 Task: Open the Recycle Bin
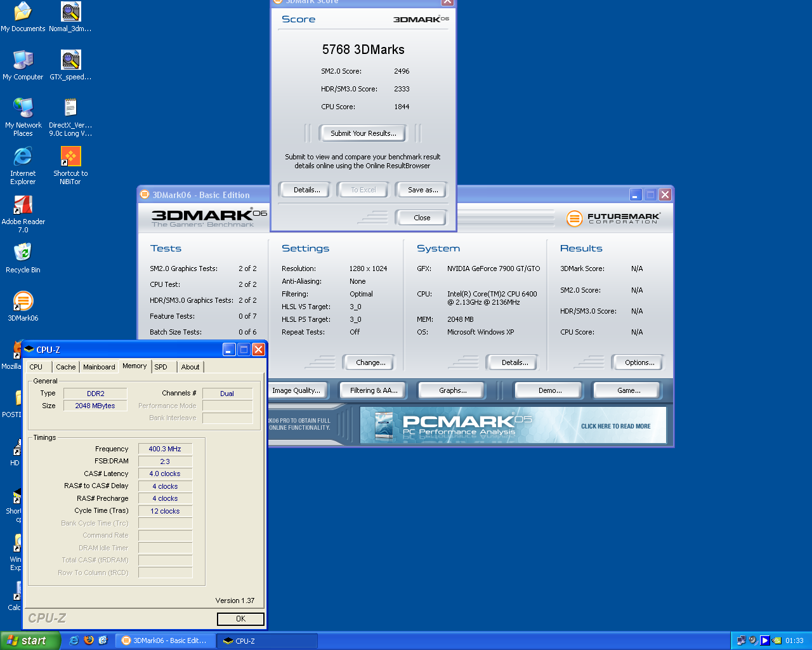(x=23, y=258)
